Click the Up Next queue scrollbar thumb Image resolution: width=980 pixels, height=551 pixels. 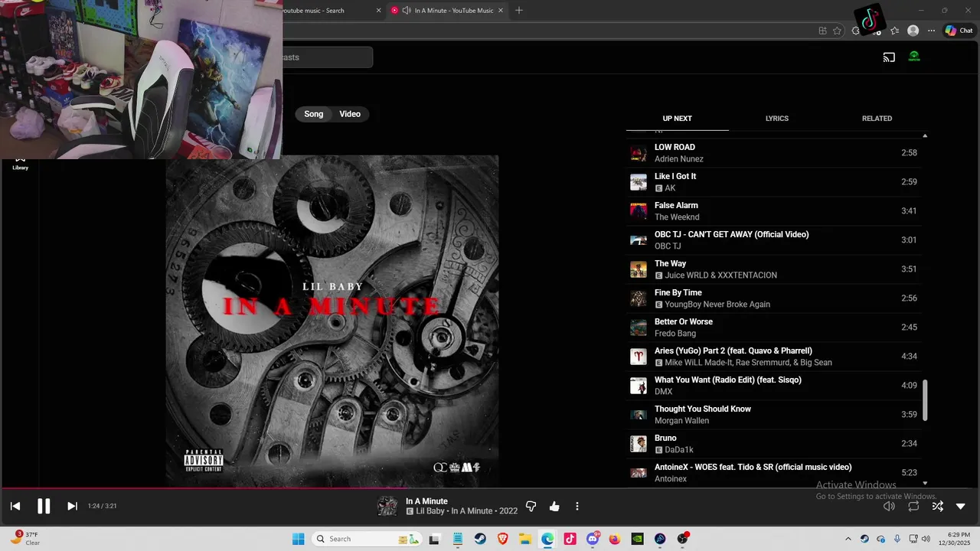point(925,399)
